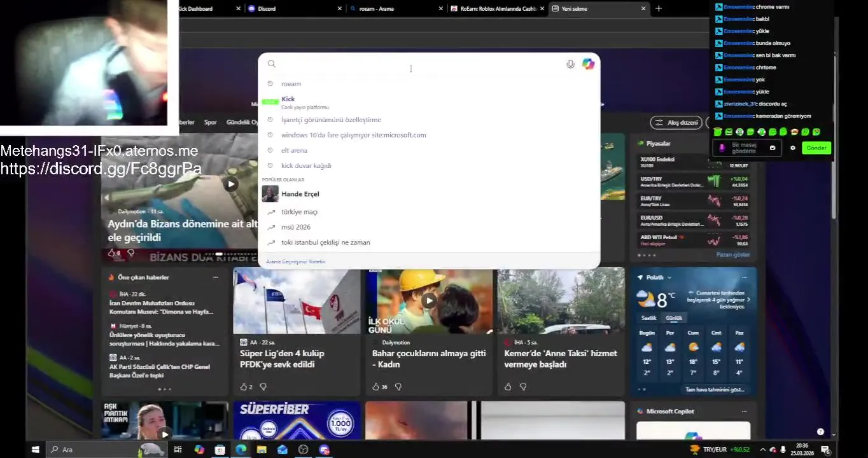
Task: Choose the türkiye maçı trending search
Action: 429,212
